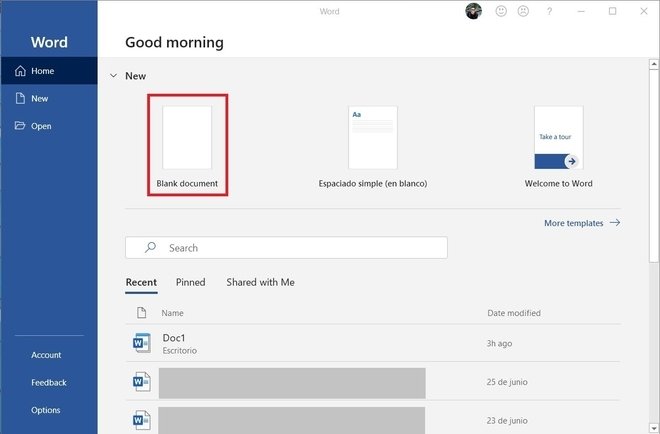The height and width of the screenshot is (434, 660).
Task: Close the Word window
Action: tap(644, 11)
